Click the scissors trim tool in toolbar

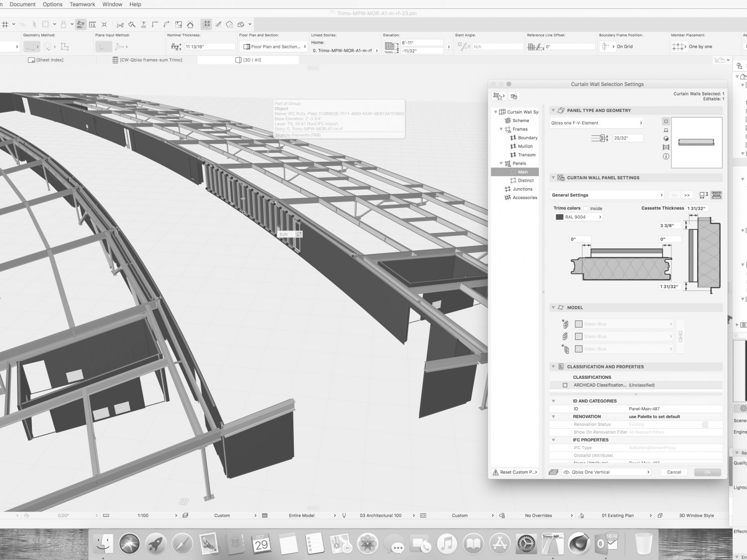click(x=120, y=24)
